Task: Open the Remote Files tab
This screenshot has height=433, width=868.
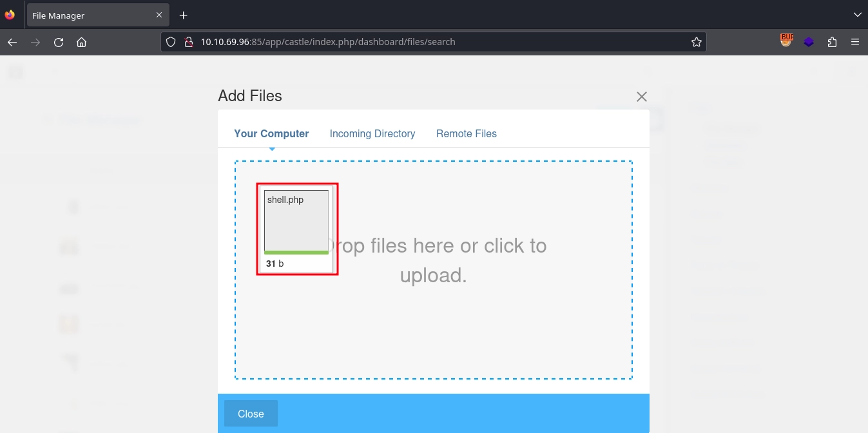Action: coord(466,133)
